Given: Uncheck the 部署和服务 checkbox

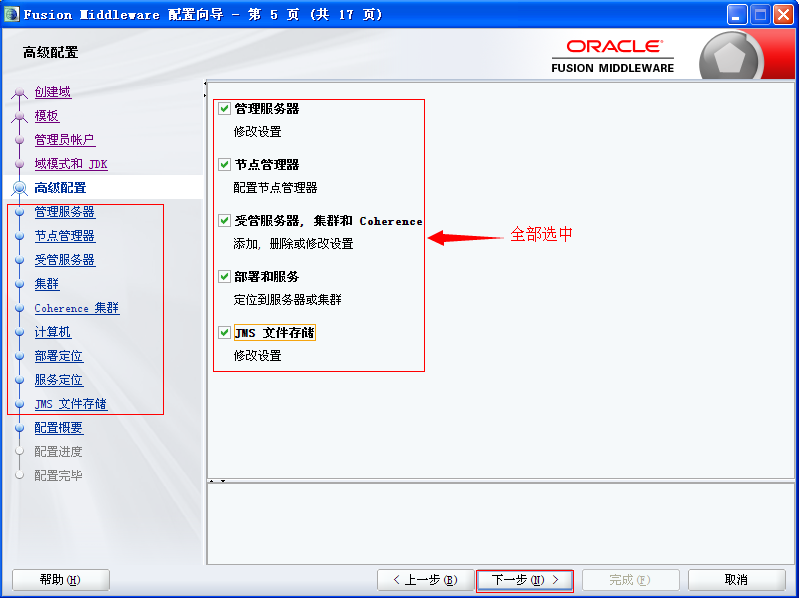Looking at the screenshot, I should pyautogui.click(x=224, y=277).
